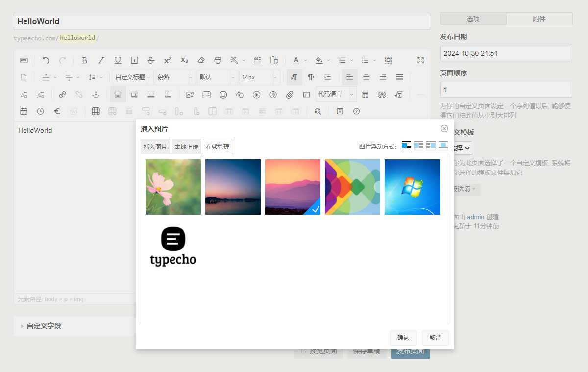
Task: Open emoticon picker
Action: pyautogui.click(x=223, y=95)
